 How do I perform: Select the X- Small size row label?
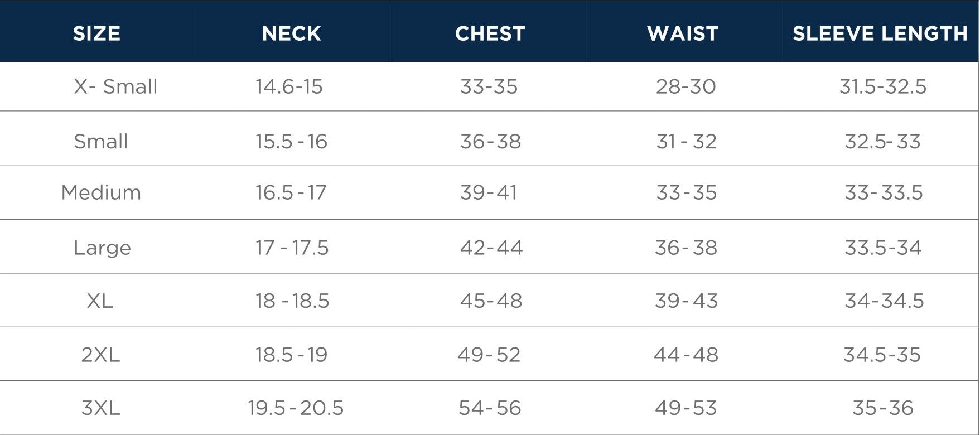point(115,86)
